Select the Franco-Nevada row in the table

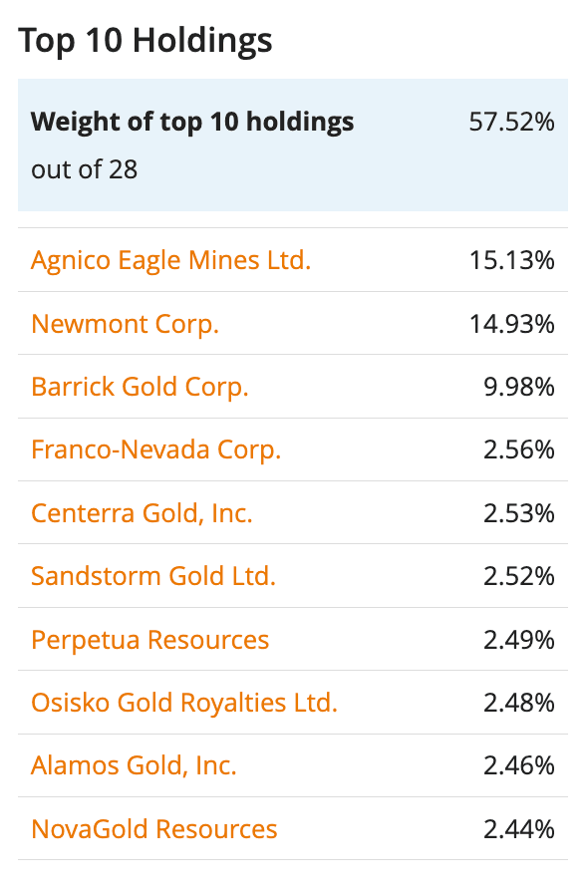[x=294, y=449]
